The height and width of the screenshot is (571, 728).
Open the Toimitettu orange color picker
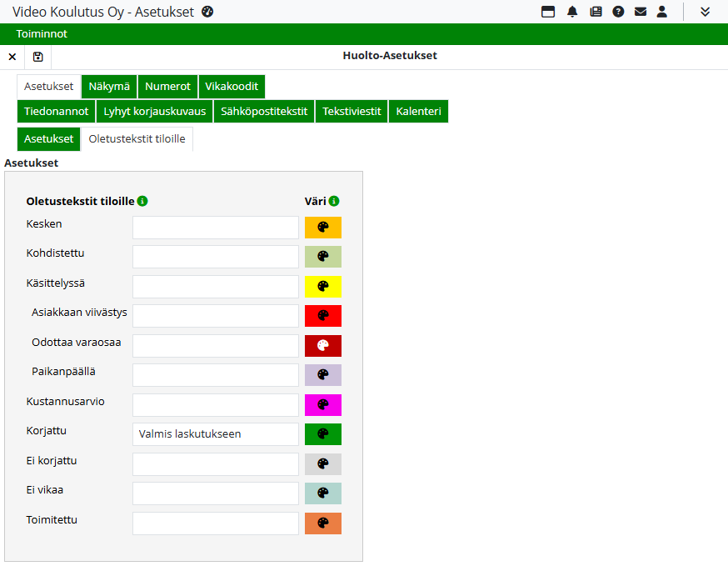tap(323, 523)
